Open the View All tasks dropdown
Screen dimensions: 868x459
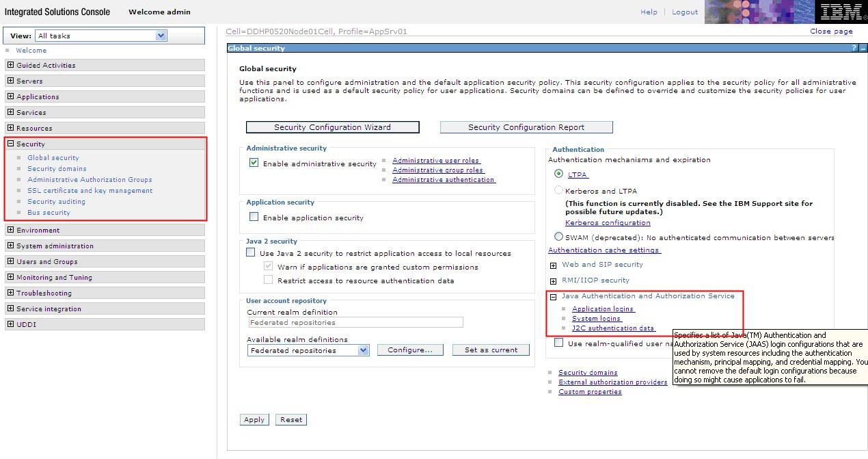(102, 36)
